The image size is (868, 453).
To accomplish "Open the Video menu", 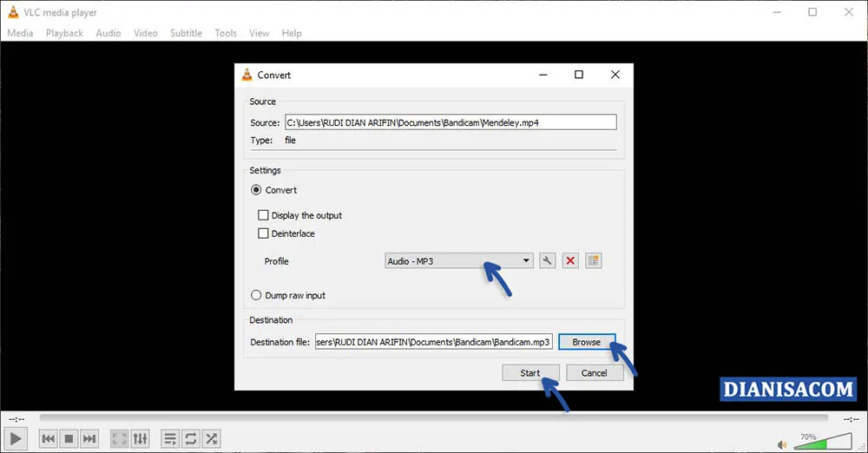I will click(146, 33).
